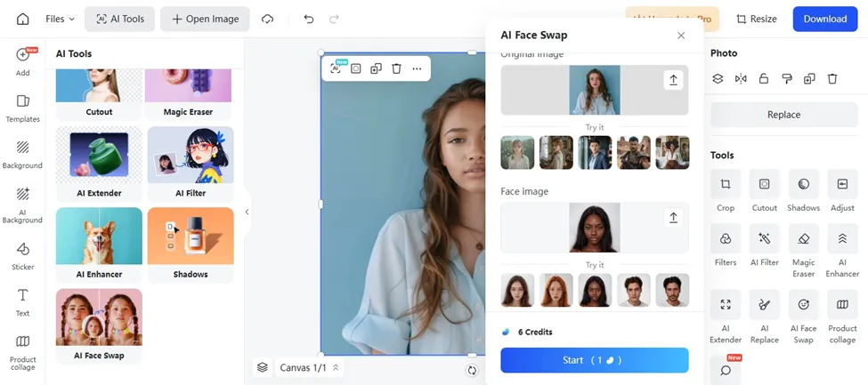Click the AI Tools toolbar button
The width and height of the screenshot is (868, 385).
[x=119, y=19]
